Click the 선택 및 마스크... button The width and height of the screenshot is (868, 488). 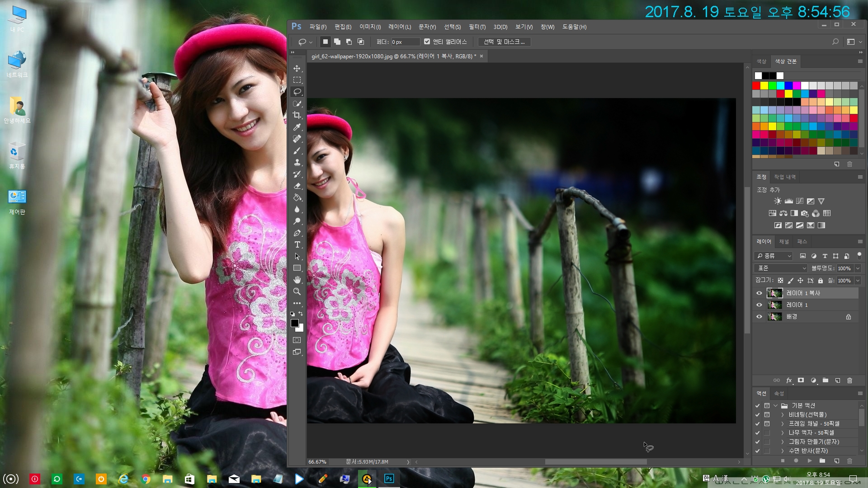point(504,42)
